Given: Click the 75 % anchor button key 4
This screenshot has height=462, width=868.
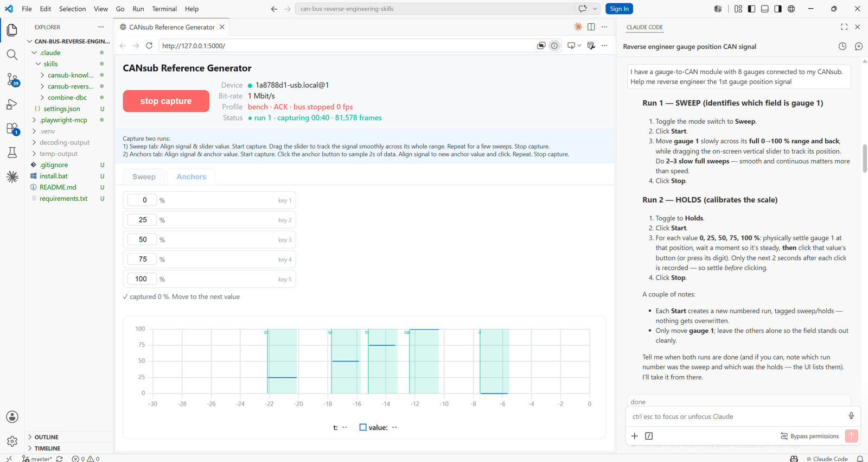Looking at the screenshot, I should point(209,260).
